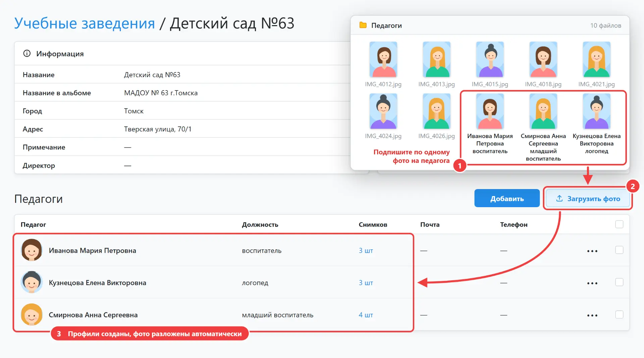This screenshot has width=644, height=358.
Task: Select thumbnail IMG_4015.jpg
Action: coord(490,59)
